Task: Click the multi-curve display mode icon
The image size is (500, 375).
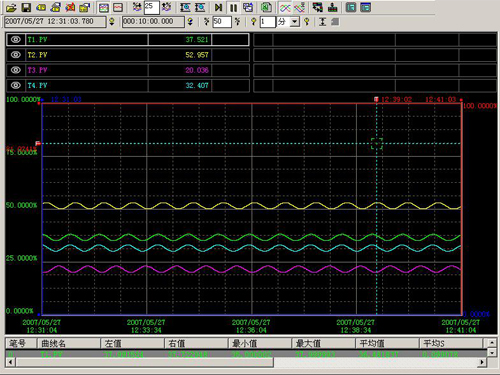Action: 285,7
